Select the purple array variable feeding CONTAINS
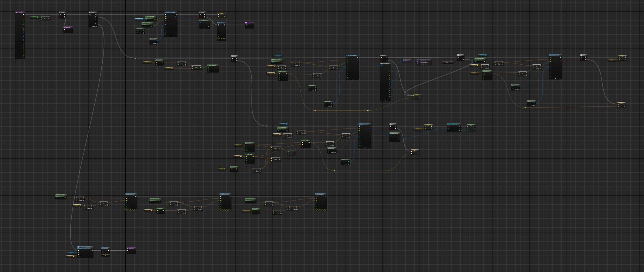 (x=407, y=61)
